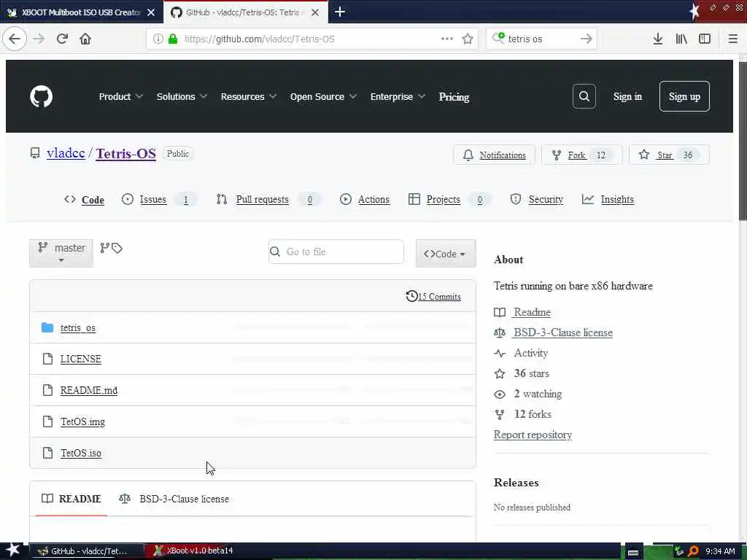This screenshot has height=560, width=747.
Task: Open the TetOS.img file link
Action: [82, 421]
